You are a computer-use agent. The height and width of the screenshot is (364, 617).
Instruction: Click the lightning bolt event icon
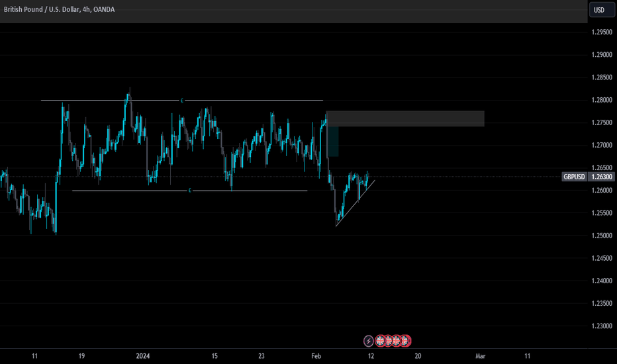368,341
